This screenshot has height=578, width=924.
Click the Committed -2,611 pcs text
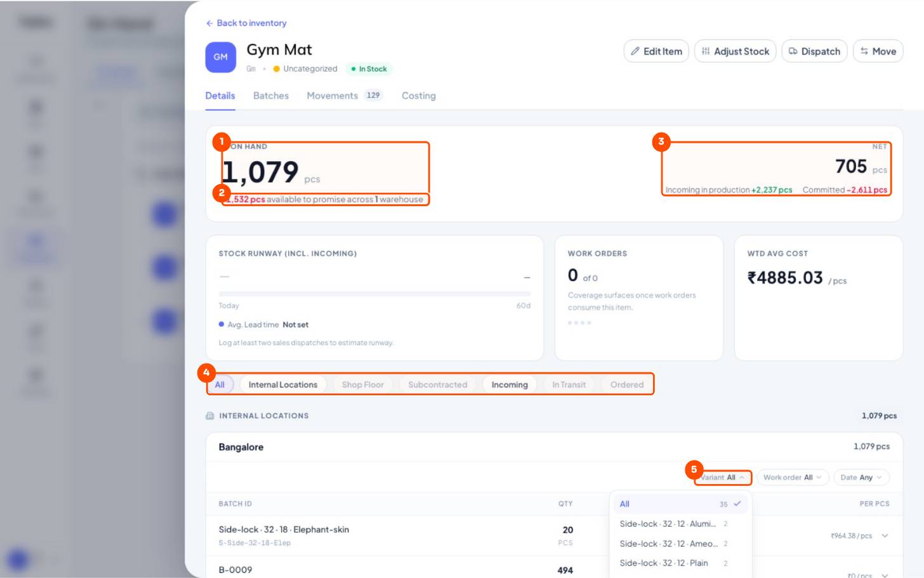pos(845,190)
